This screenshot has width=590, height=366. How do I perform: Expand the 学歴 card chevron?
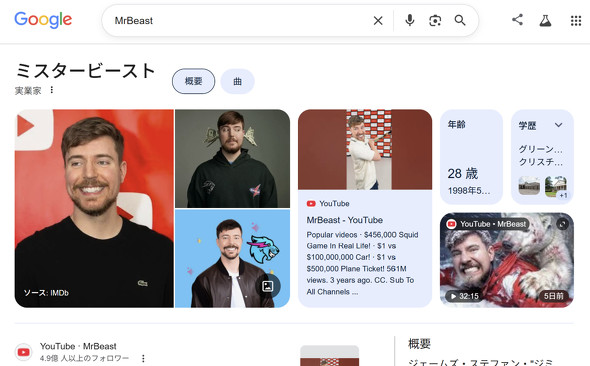(558, 125)
